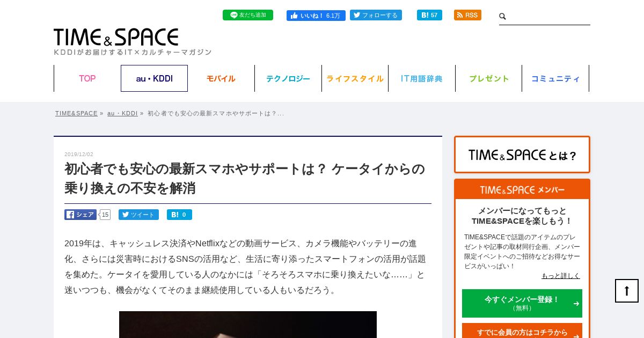The height and width of the screenshot is (338, 644).
Task: Click the TIME&SPACE breadcrumb link
Action: (x=76, y=113)
